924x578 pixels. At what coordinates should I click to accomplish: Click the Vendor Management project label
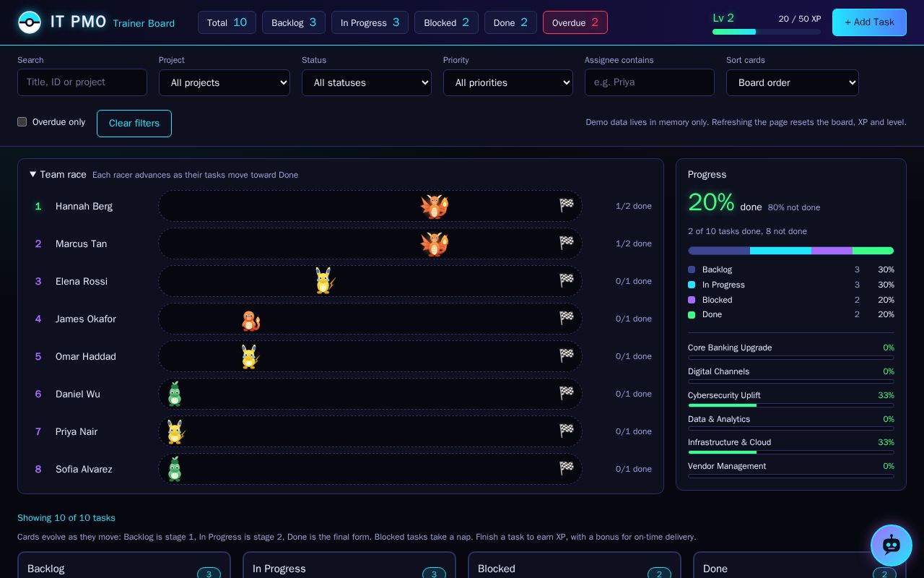tap(727, 466)
